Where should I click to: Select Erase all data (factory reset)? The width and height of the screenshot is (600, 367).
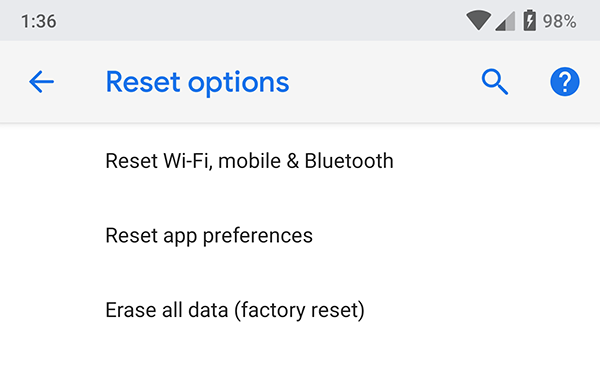click(300, 310)
